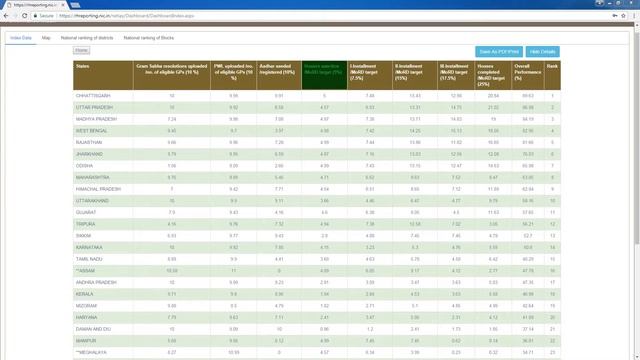Open a new browser tab
The image size is (640, 360).
[76, 5]
